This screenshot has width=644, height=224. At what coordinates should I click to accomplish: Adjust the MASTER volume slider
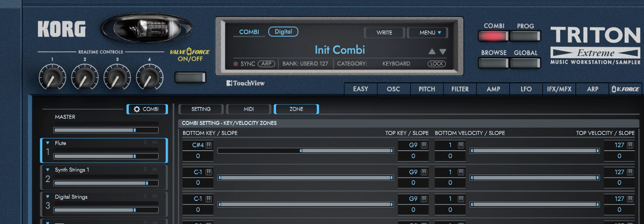[106, 130]
